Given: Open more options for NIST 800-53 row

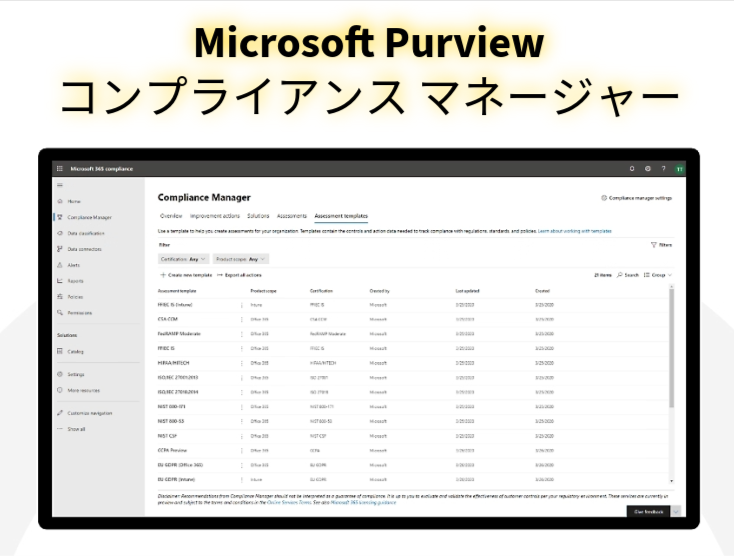Looking at the screenshot, I should pyautogui.click(x=242, y=422).
